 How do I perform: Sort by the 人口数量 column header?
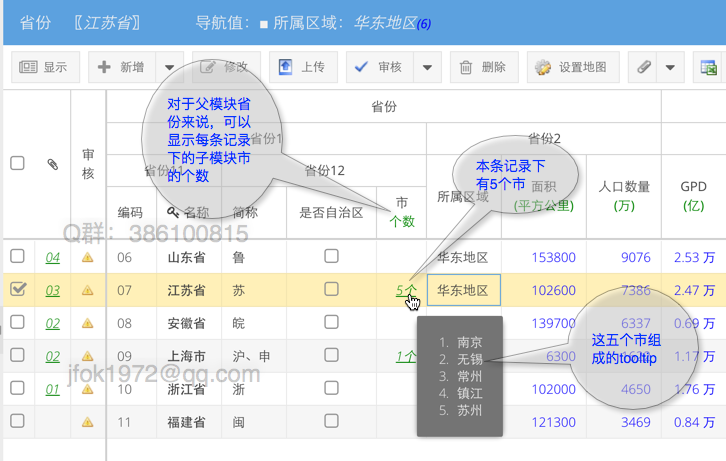click(624, 194)
